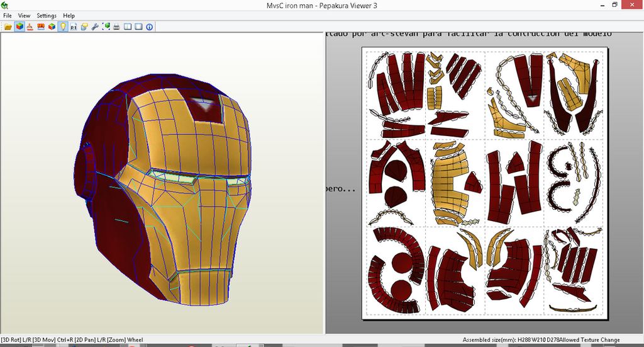Image resolution: width=644 pixels, height=347 pixels.
Task: Open the Help menu
Action: pyautogui.click(x=69, y=16)
